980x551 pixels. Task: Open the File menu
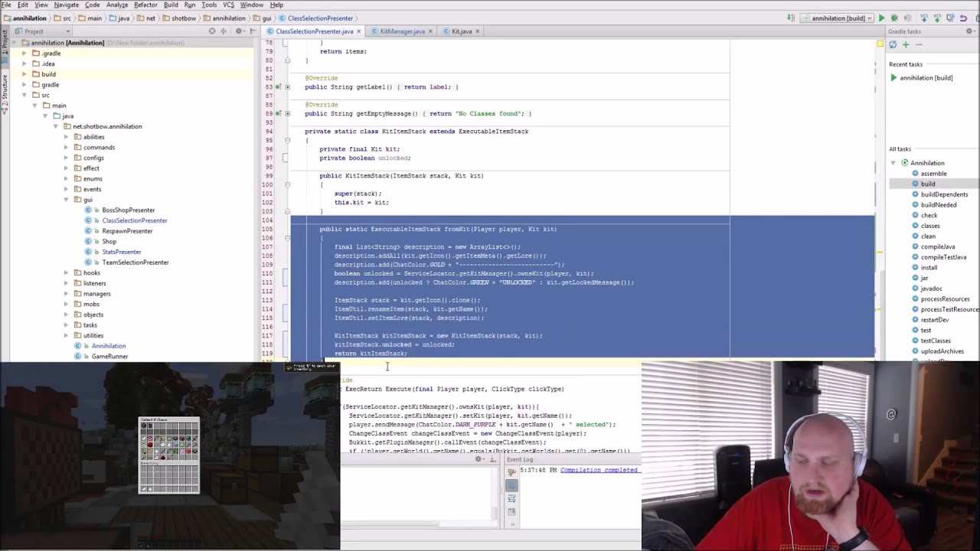tap(6, 5)
